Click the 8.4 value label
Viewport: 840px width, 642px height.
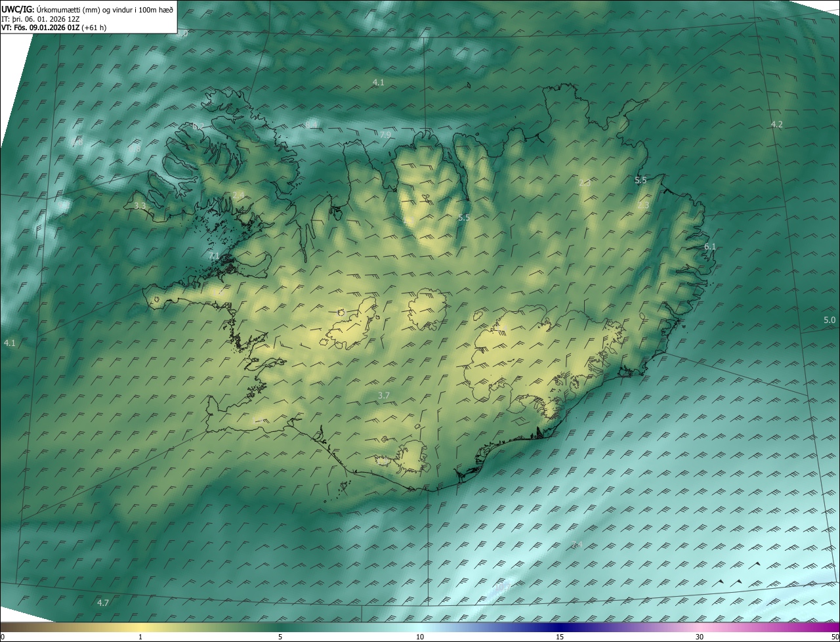(x=311, y=125)
